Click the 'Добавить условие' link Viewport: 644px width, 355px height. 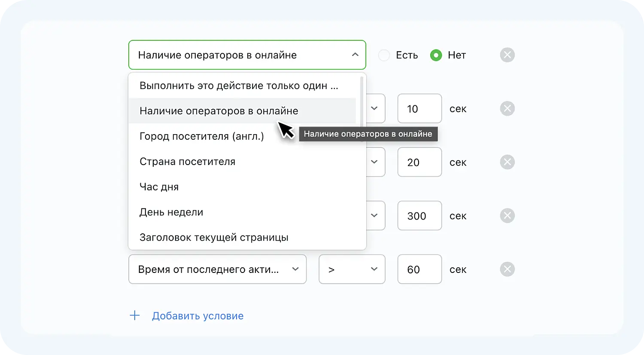[x=198, y=315]
